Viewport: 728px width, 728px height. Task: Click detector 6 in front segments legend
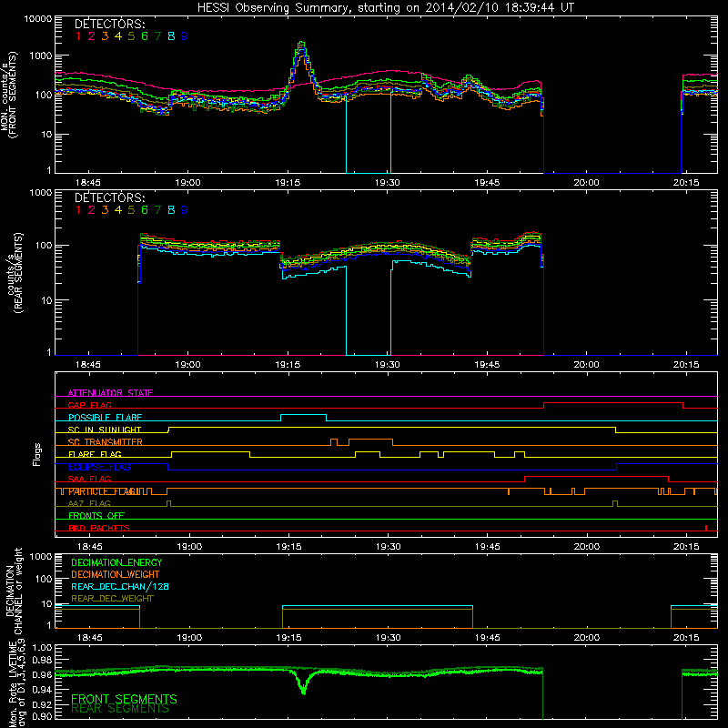145,36
